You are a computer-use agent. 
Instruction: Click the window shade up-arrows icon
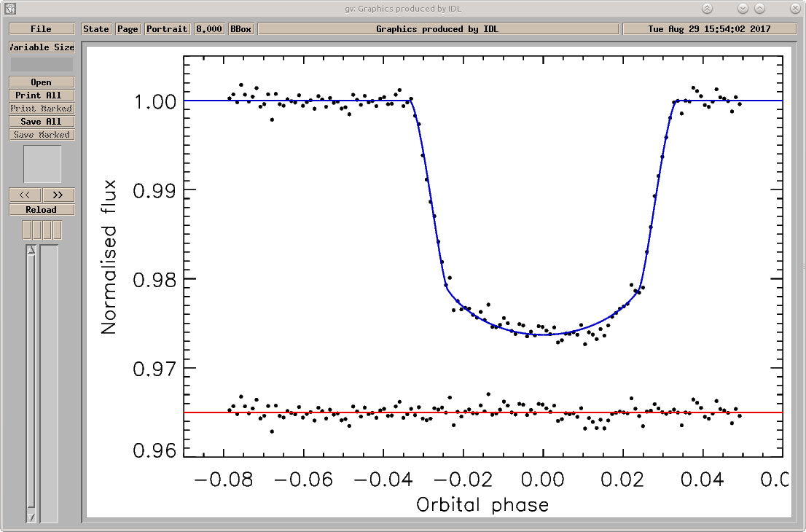tap(708, 8)
